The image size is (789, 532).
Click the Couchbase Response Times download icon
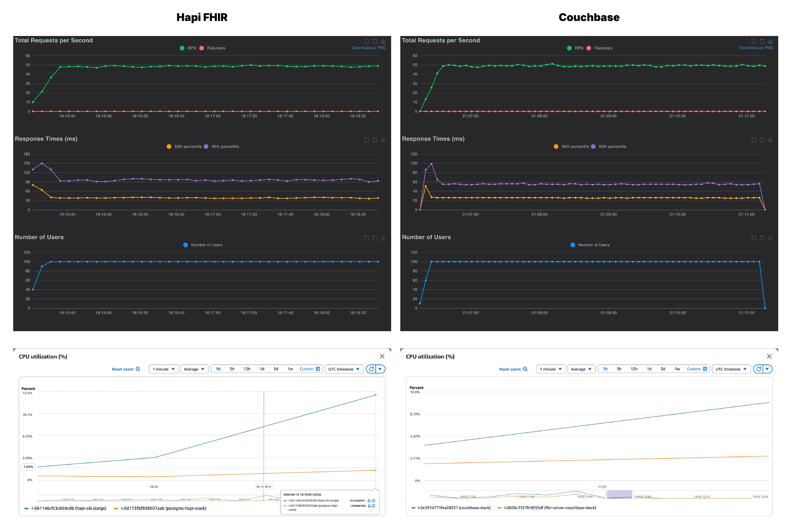coord(770,139)
